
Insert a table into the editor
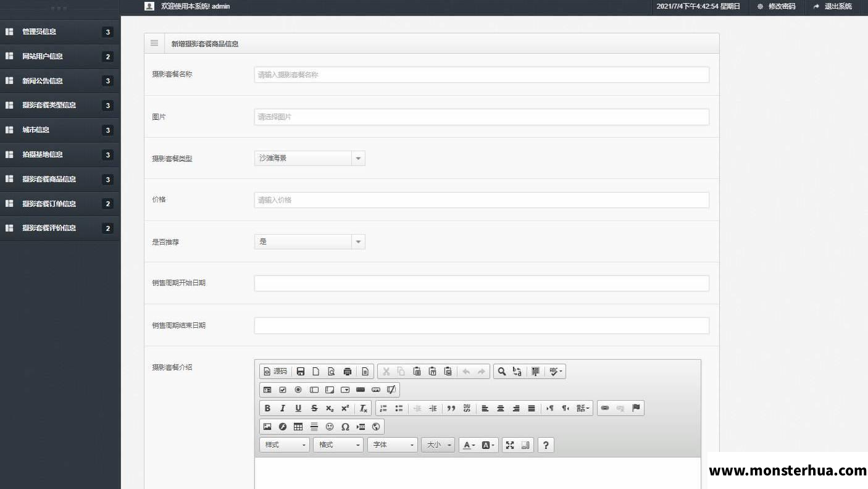(298, 427)
